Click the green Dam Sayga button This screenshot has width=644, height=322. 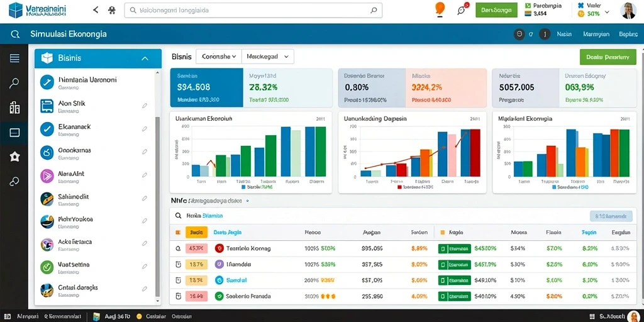(496, 10)
